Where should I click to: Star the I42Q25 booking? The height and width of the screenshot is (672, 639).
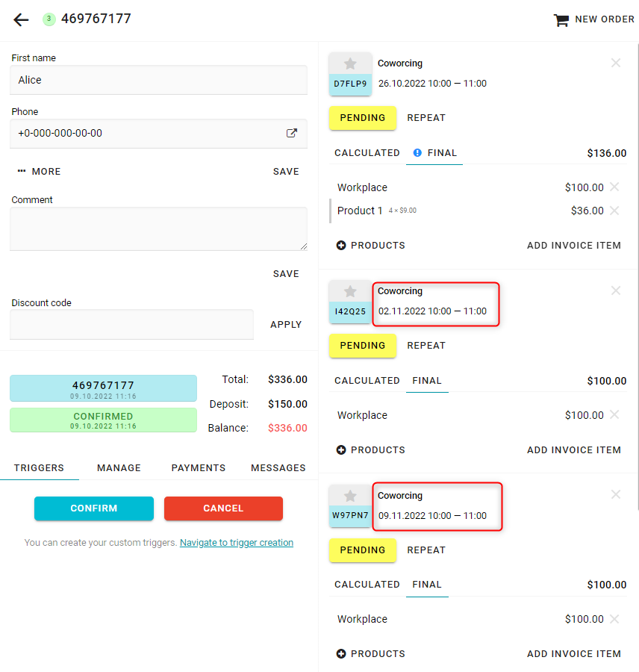point(350,291)
